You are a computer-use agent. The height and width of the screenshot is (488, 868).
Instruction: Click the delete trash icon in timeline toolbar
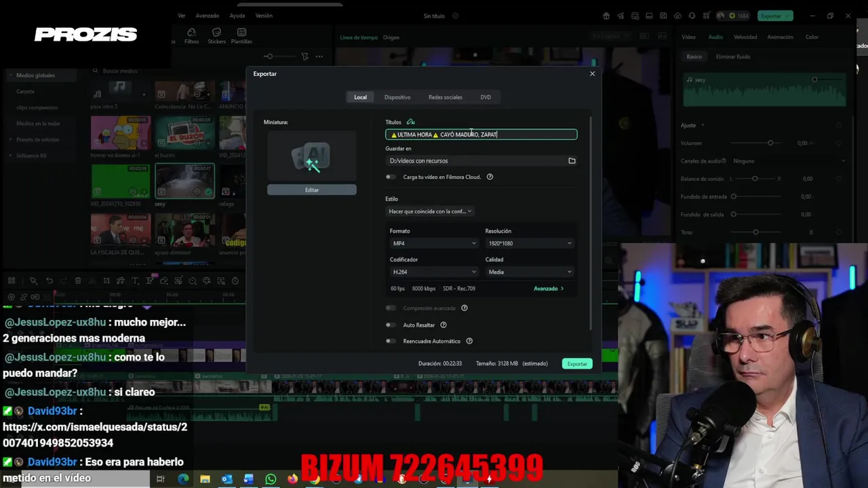click(78, 281)
